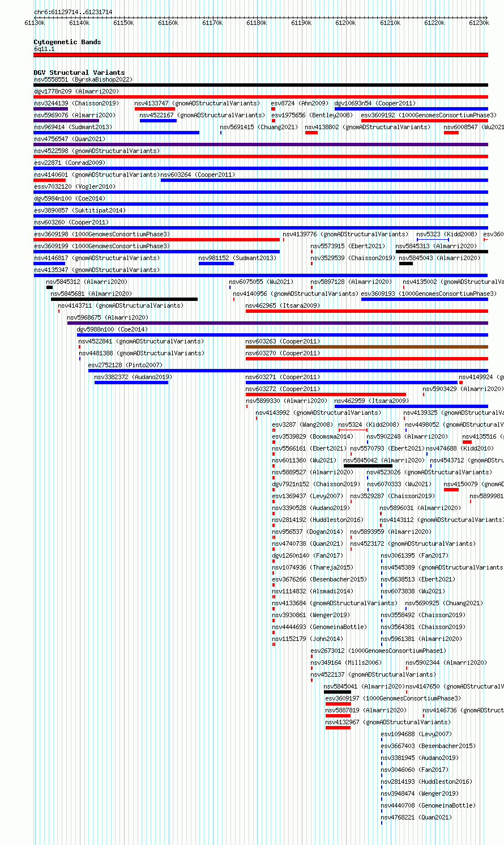Click the 61180k ruler position label
Image resolution: width=504 pixels, height=845 pixels.
pos(257,23)
